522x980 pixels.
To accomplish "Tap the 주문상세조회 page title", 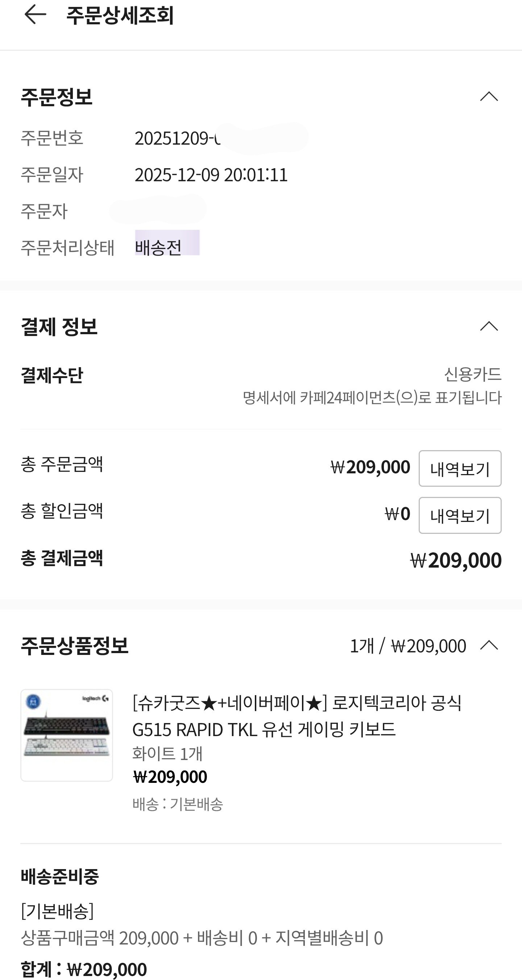I will coord(120,15).
